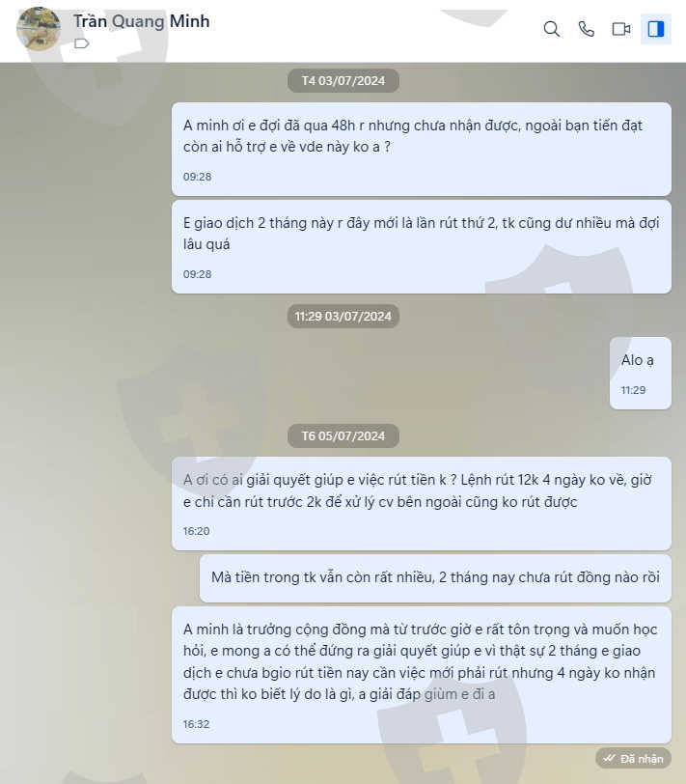Select message 'Mà tiền trong tk vẫn còn'
This screenshot has height=784, width=686.
(x=435, y=577)
